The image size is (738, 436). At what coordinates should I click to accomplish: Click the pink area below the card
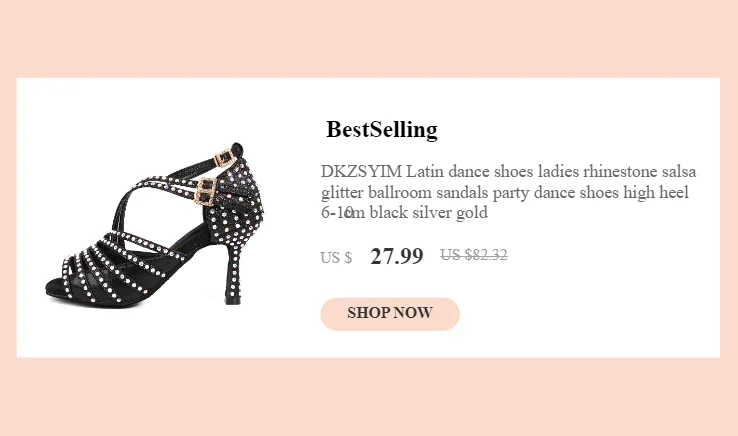369,397
